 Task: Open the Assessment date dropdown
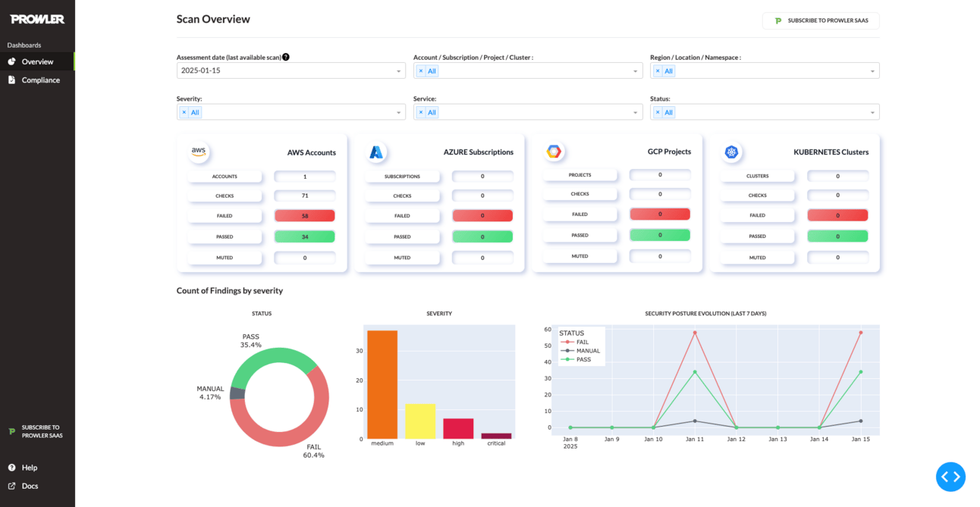(291, 70)
